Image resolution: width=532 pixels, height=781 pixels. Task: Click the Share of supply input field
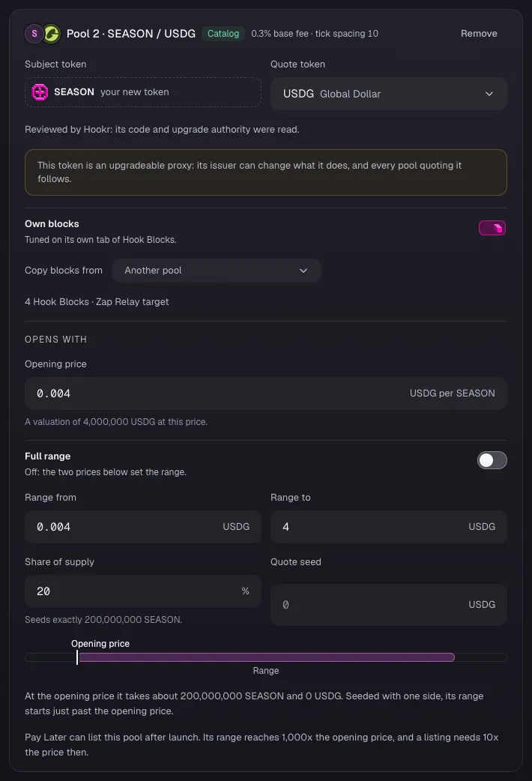143,591
